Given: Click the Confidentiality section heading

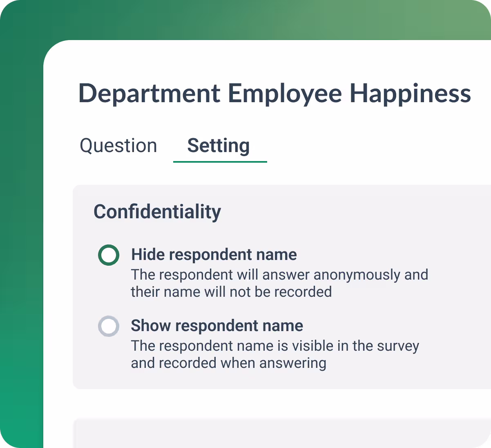Looking at the screenshot, I should point(157,212).
